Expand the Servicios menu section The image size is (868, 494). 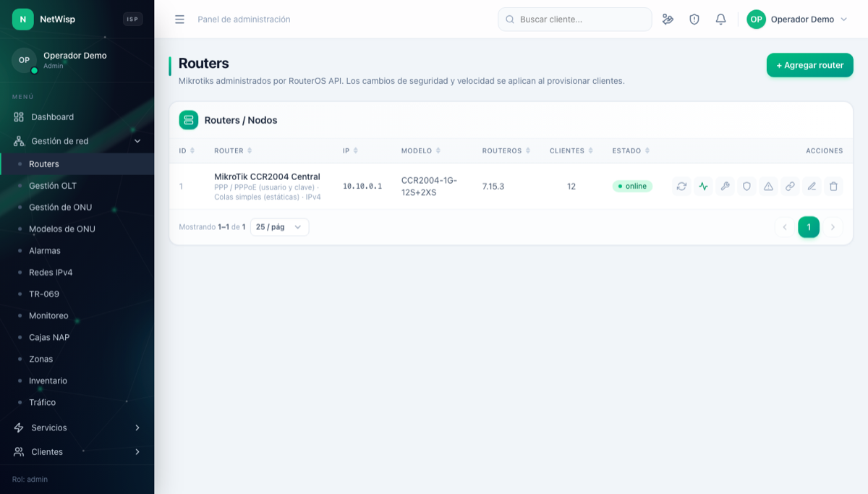[x=77, y=427]
